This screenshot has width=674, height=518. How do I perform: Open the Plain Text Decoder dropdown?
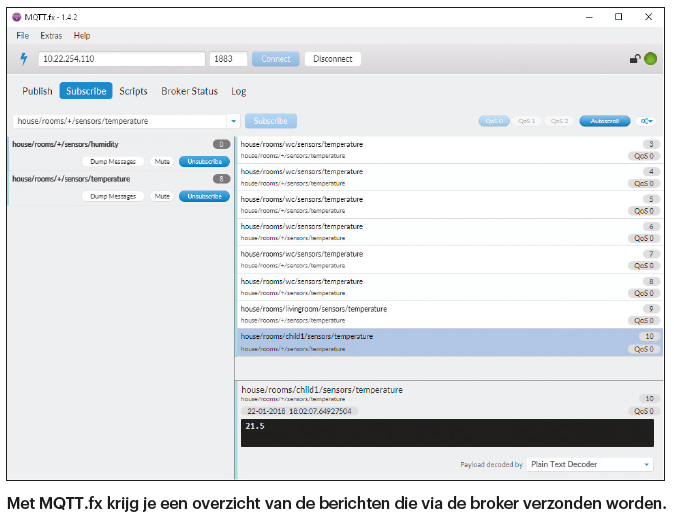[591, 464]
